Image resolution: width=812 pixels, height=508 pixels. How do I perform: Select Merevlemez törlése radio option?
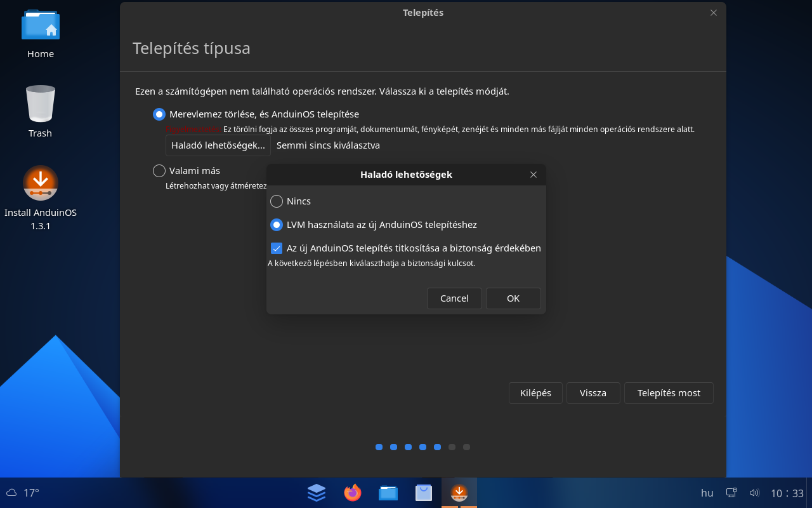[x=159, y=114]
